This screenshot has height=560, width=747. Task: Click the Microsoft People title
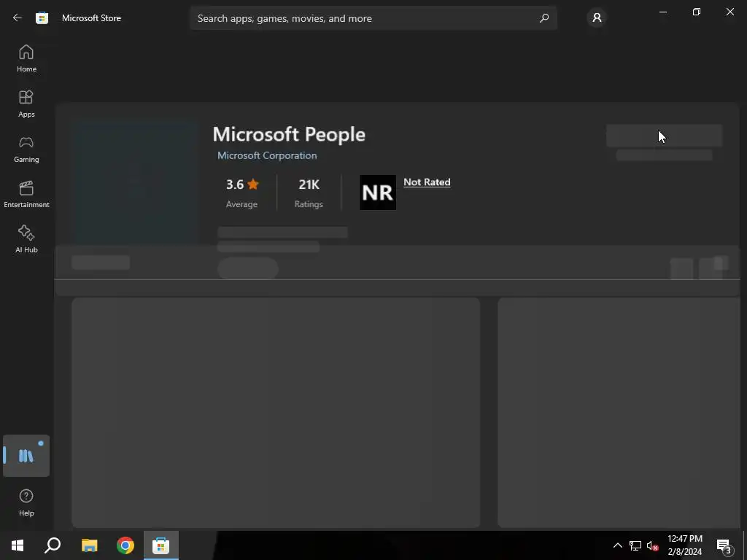[x=289, y=134]
